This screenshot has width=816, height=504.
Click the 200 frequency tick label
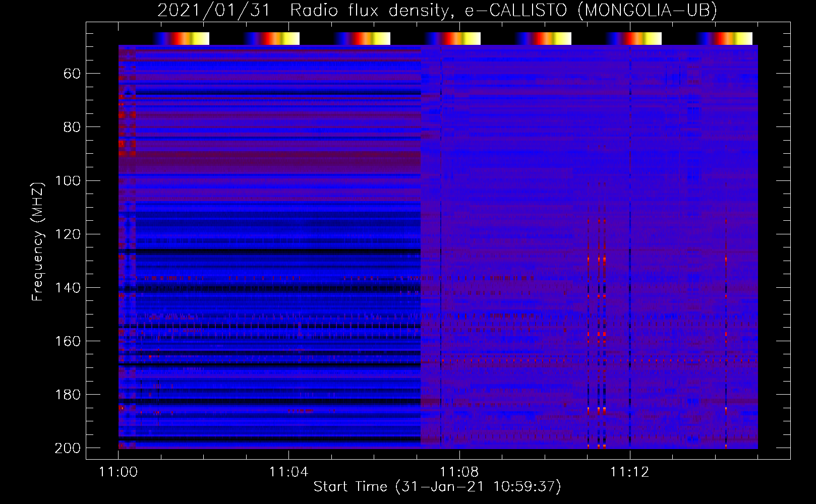[68, 448]
